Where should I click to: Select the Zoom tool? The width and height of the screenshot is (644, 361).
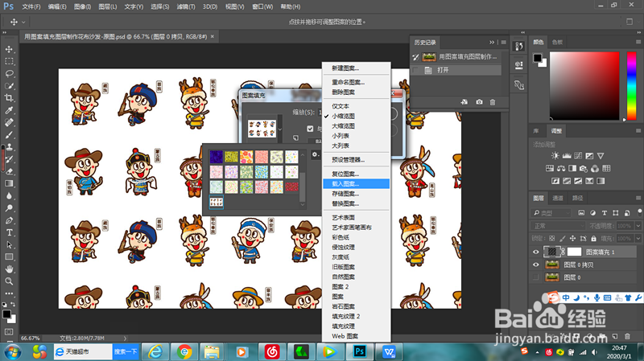pyautogui.click(x=9, y=281)
